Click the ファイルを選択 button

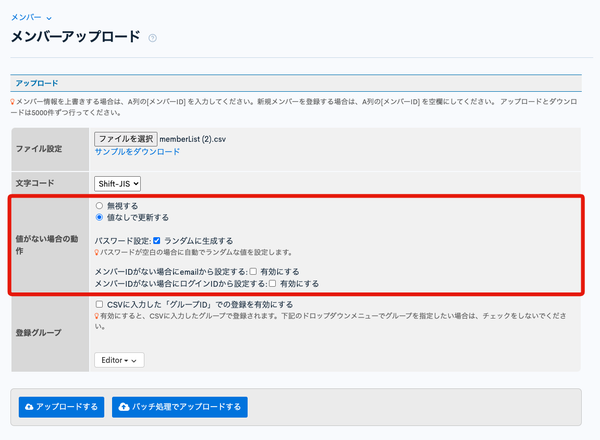click(x=126, y=139)
